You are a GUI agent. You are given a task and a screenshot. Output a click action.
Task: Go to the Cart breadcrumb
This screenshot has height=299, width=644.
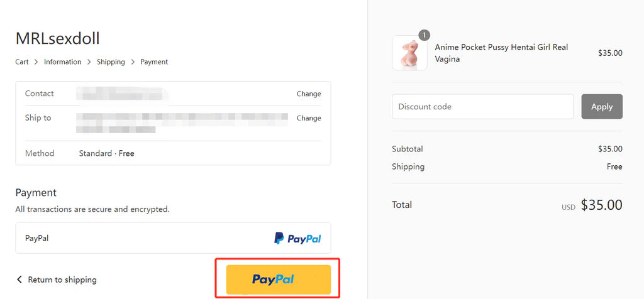22,62
